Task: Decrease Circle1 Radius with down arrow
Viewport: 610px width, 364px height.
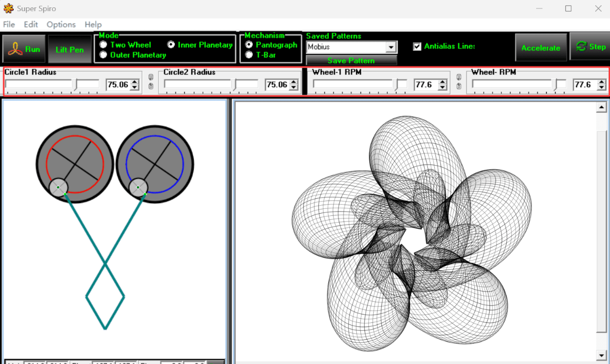Action: tap(135, 88)
